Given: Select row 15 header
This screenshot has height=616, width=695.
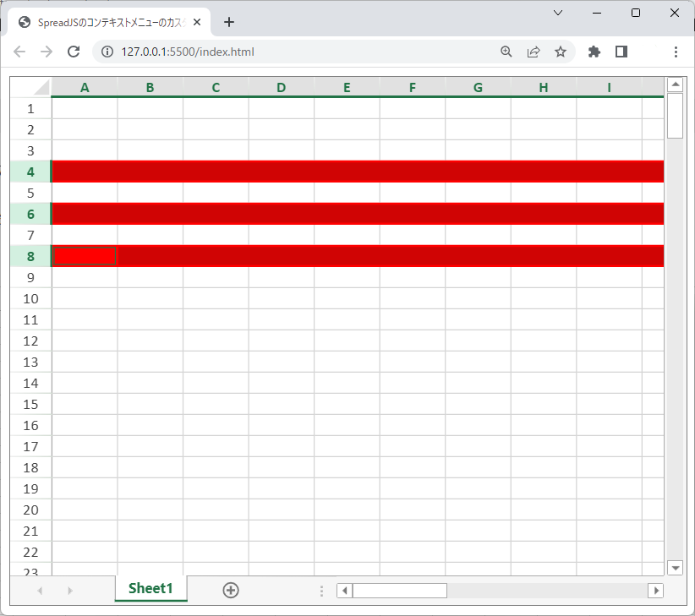Looking at the screenshot, I should 30,404.
